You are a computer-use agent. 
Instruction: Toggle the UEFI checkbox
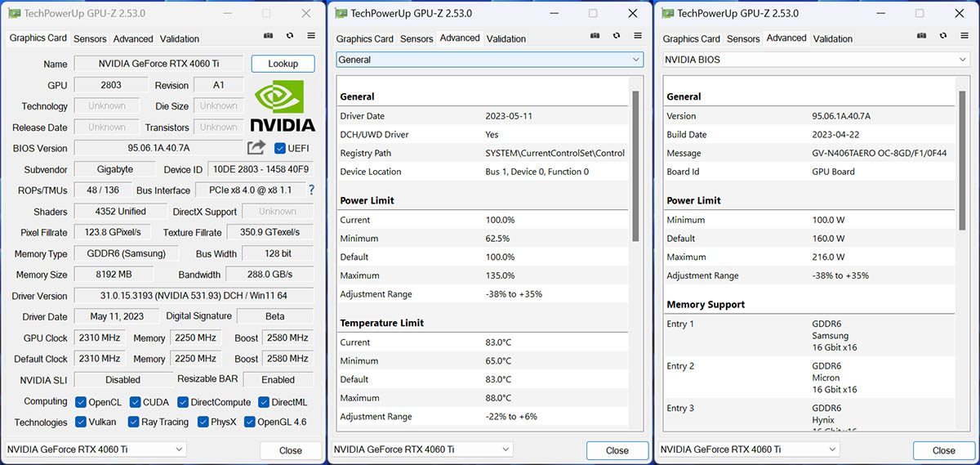(x=280, y=148)
